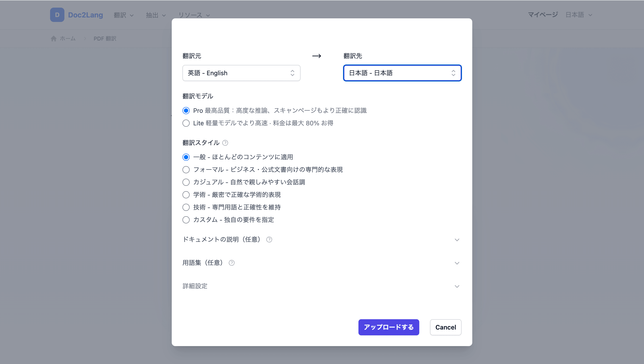The image size is (644, 364).
Task: Expand the ドキュメントの説明 section chevron
Action: click(457, 240)
